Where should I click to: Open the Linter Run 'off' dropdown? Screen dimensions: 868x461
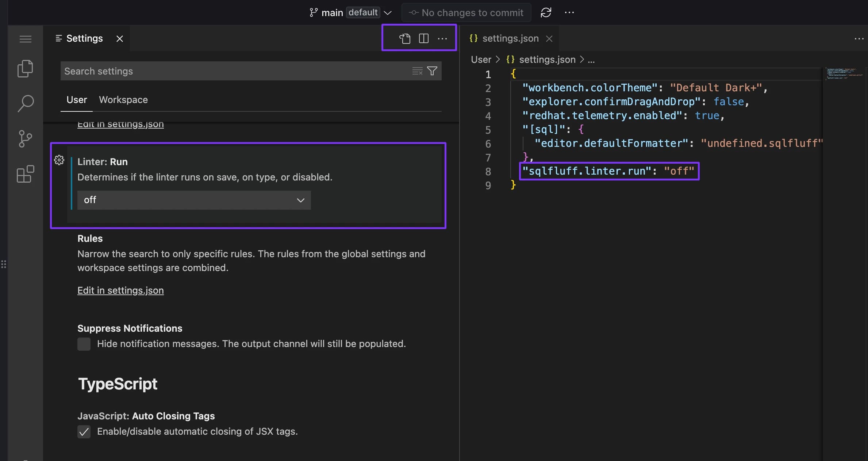click(194, 200)
